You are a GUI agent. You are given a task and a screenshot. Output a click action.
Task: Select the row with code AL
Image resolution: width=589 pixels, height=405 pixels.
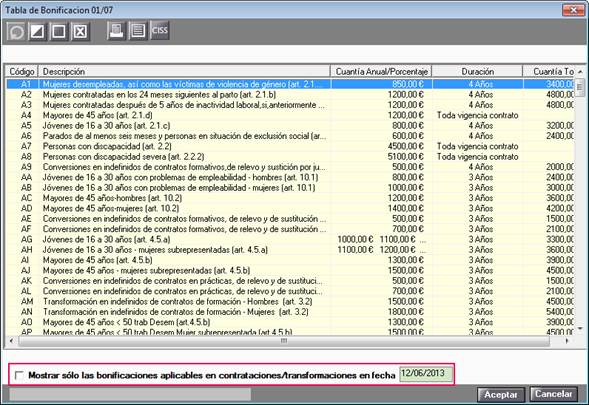pos(290,291)
